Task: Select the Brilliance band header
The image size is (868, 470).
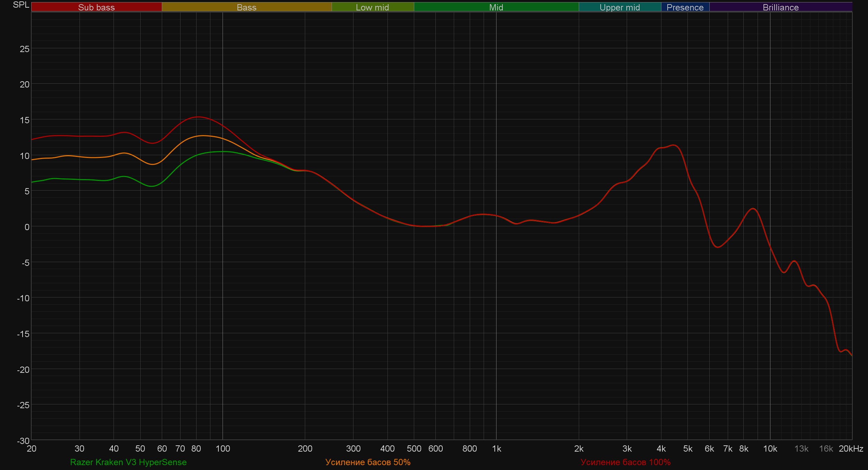Action: pyautogui.click(x=781, y=7)
